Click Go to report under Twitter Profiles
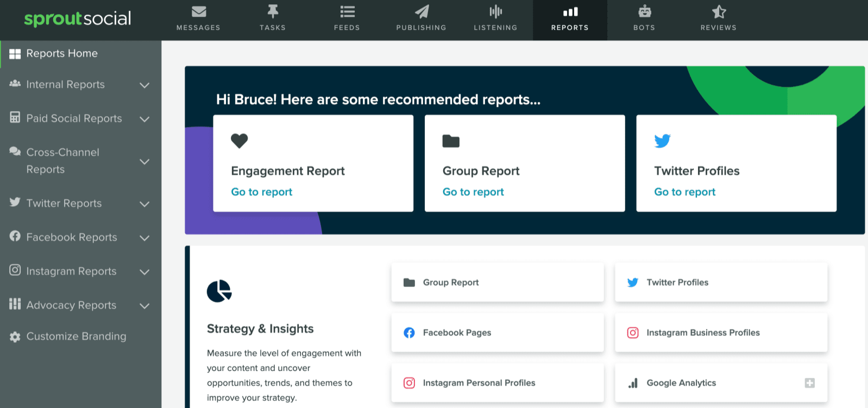Image resolution: width=868 pixels, height=408 pixels. pyautogui.click(x=685, y=192)
